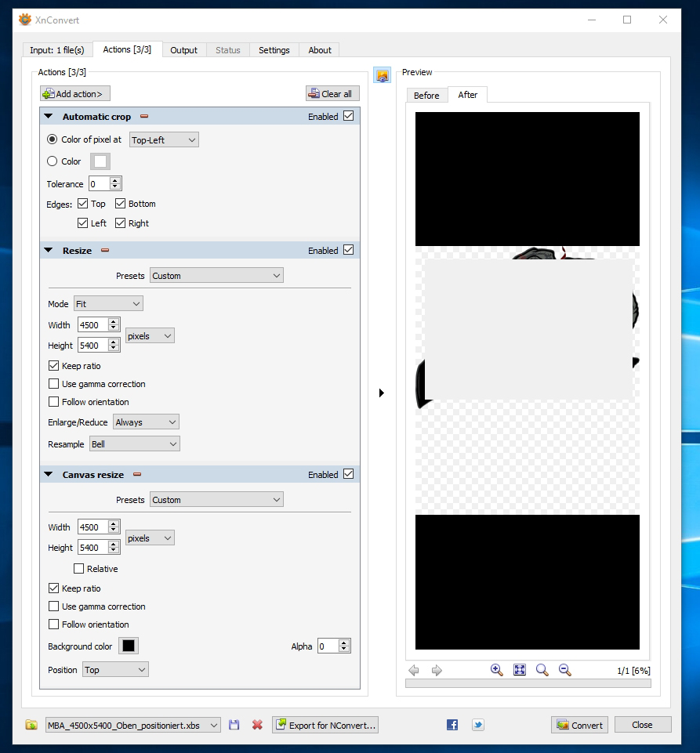Enable the Relative checkbox in Canvas resize

click(79, 569)
